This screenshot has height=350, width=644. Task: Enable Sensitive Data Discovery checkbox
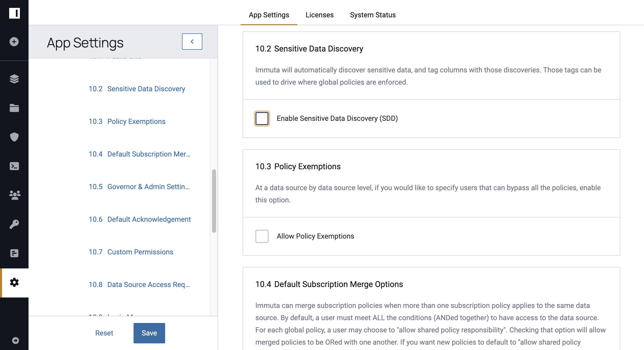(x=262, y=119)
